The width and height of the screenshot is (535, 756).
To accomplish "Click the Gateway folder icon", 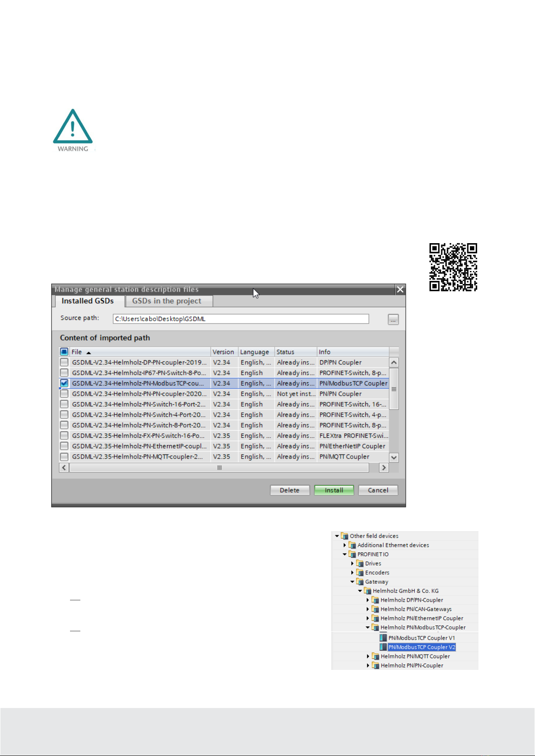I will (360, 582).
